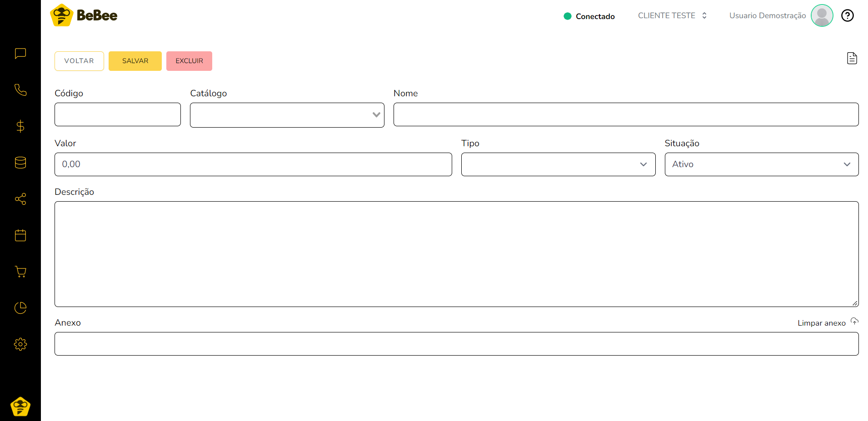This screenshot has height=421, width=868.
Task: Switch client via CLIENTE TESTE selector
Action: coord(672,16)
